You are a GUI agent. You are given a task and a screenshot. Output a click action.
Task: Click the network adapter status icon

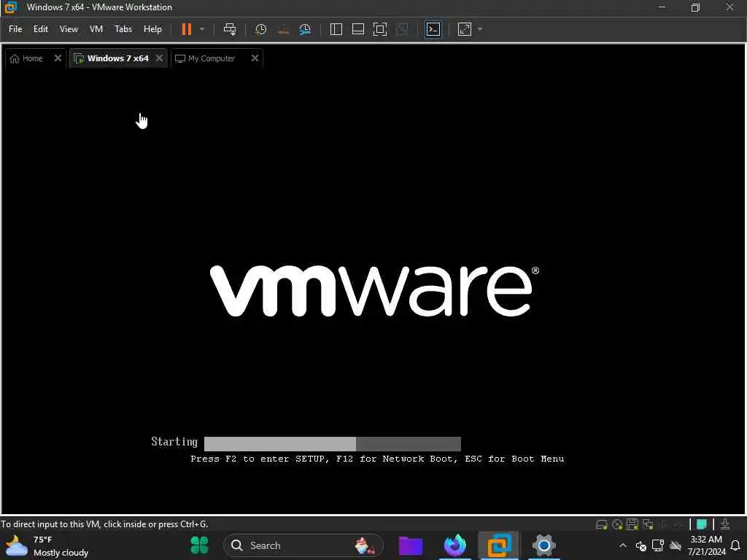pyautogui.click(x=648, y=525)
